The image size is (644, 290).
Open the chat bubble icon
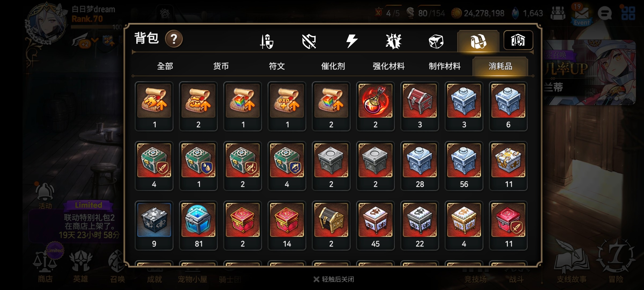pos(605,13)
